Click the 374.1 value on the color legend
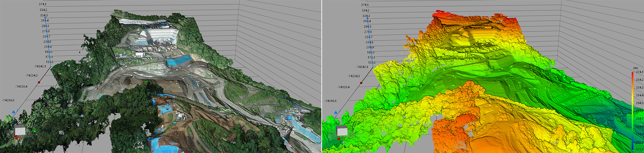The height and width of the screenshot is (153, 644). pos(639,72)
